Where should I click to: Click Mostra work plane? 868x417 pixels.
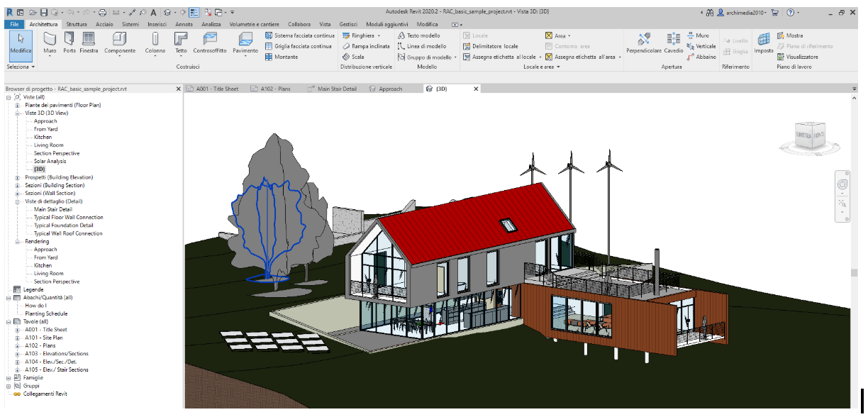(x=790, y=35)
